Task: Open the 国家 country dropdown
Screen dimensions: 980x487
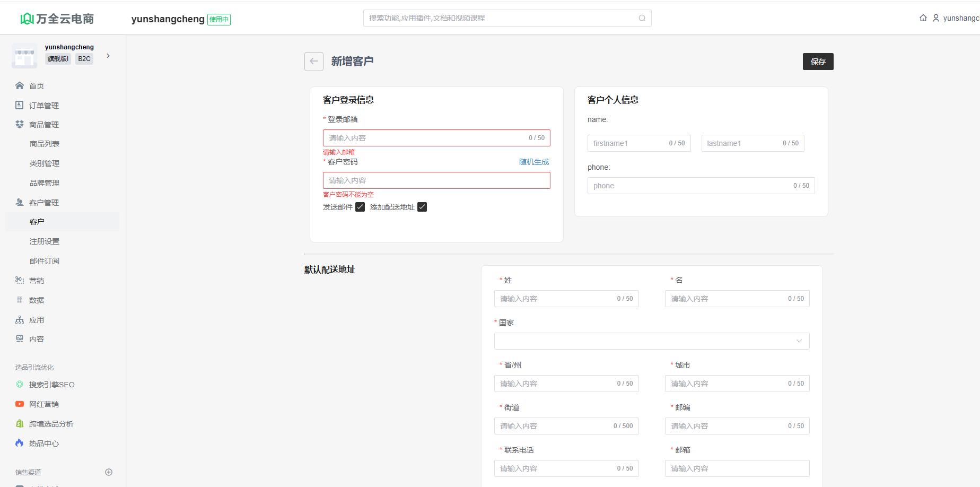Action: click(x=651, y=341)
